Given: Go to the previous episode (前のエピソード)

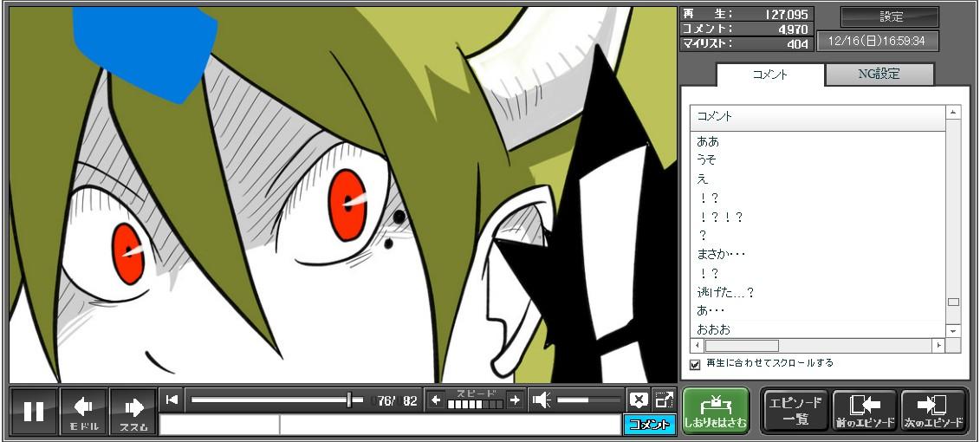Looking at the screenshot, I should 864,411.
